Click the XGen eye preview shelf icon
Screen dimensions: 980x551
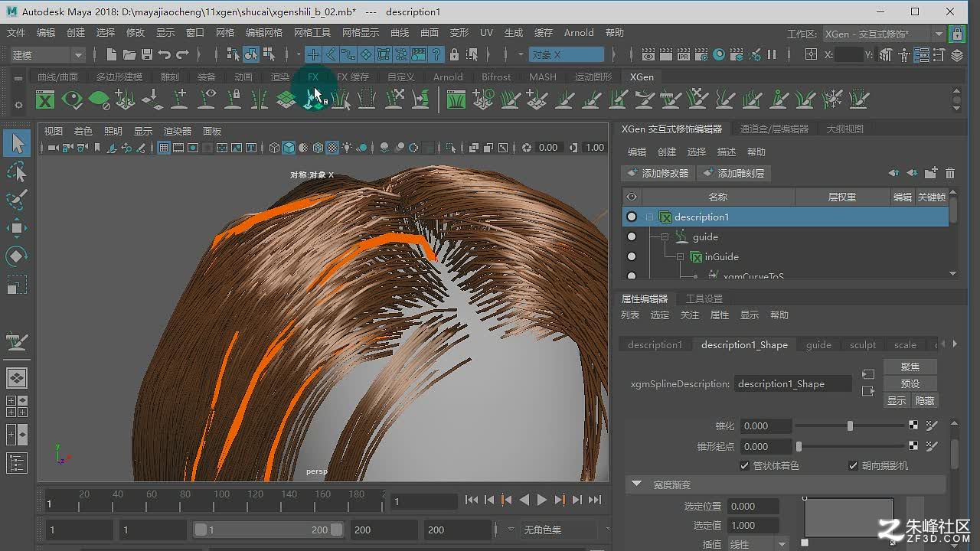click(72, 99)
